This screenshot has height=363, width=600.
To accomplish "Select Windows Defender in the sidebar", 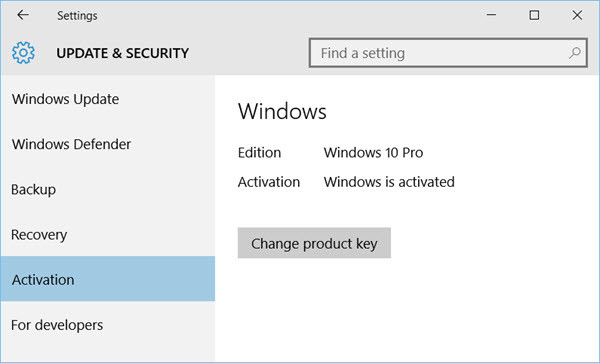I will 108,144.
